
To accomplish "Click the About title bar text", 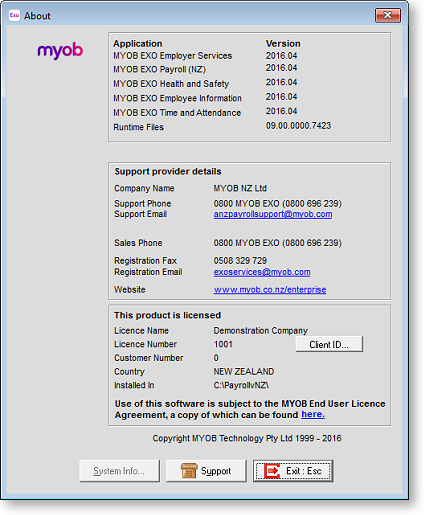I will [37, 16].
